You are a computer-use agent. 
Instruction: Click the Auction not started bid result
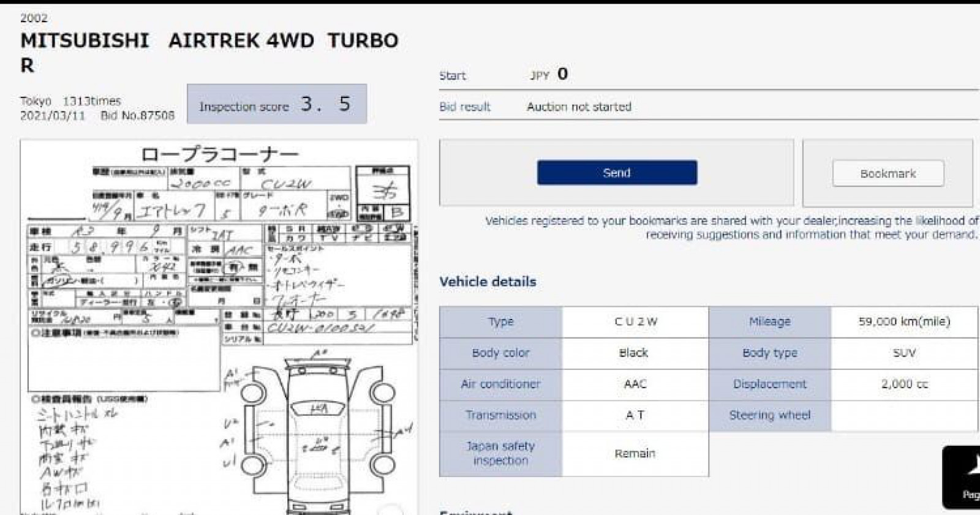point(579,107)
